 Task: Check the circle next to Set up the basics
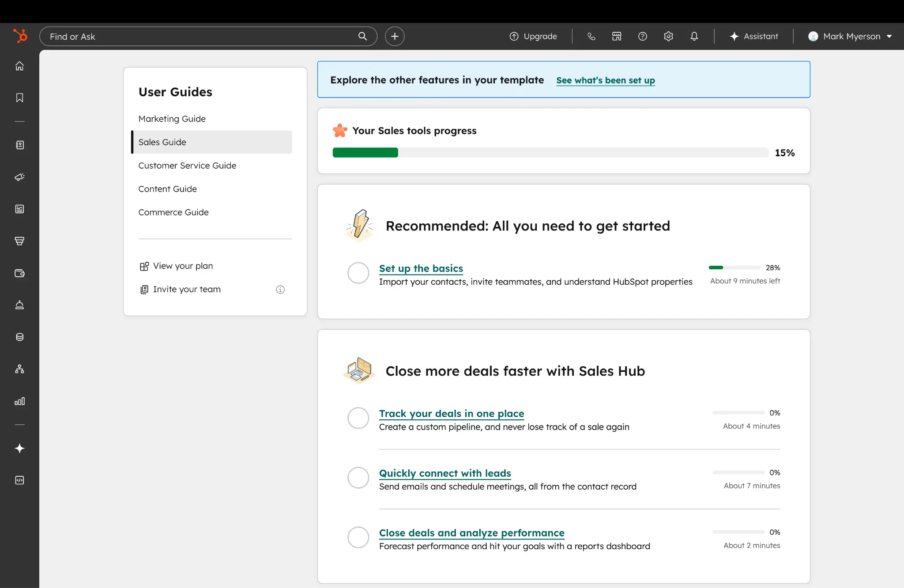point(358,273)
